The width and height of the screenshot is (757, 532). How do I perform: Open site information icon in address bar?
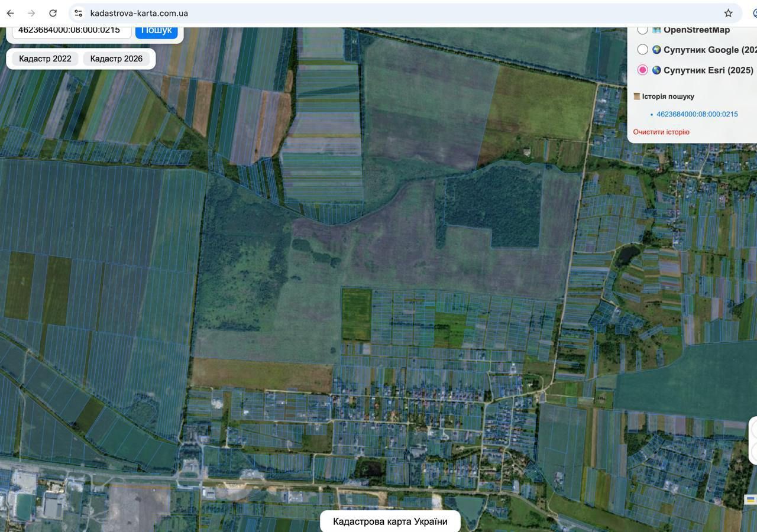tap(78, 13)
